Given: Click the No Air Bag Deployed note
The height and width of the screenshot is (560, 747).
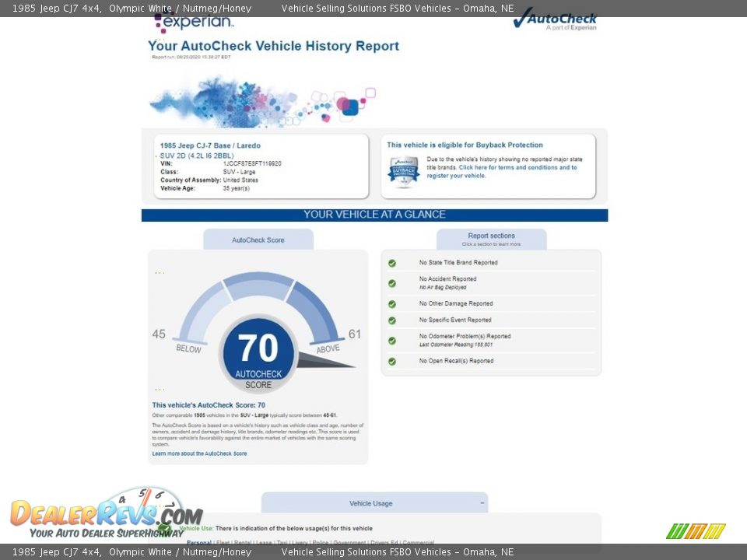Looking at the screenshot, I should (443, 287).
